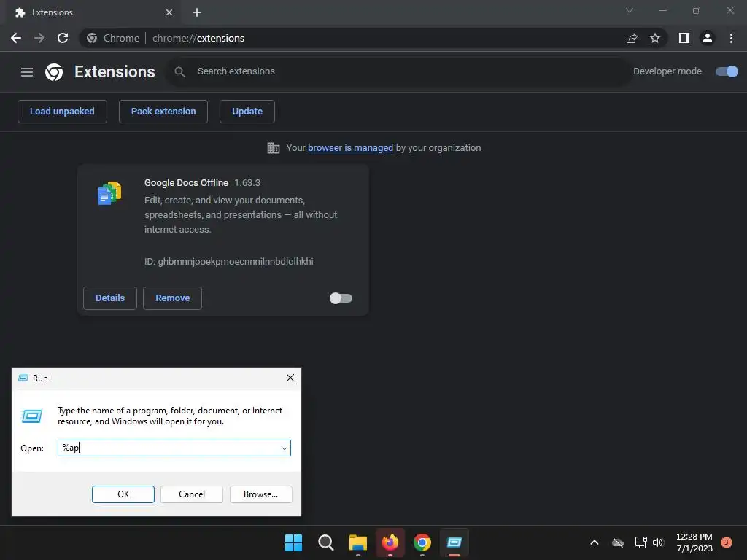The width and height of the screenshot is (747, 560).
Task: Open taskbar Search icon
Action: click(x=326, y=542)
